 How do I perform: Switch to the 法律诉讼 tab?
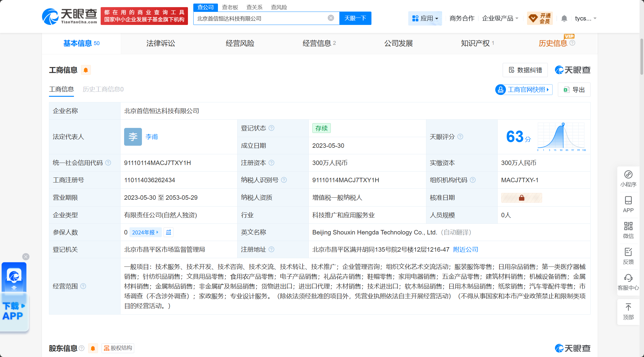[161, 43]
